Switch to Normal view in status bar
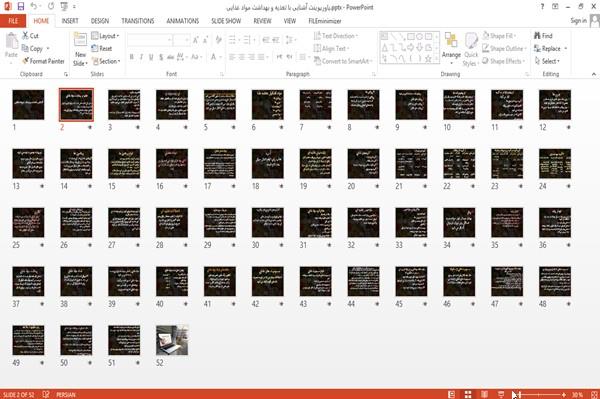The width and height of the screenshot is (600, 399). (x=452, y=394)
